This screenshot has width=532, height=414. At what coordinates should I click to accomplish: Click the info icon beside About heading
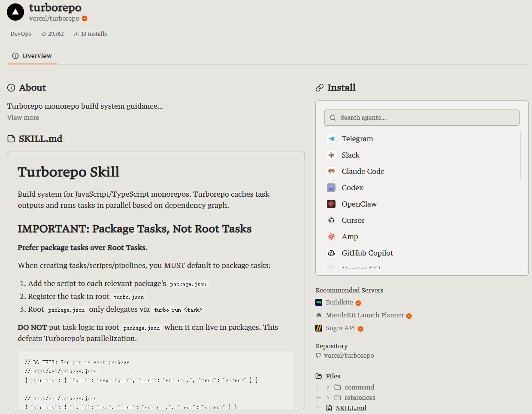click(11, 88)
